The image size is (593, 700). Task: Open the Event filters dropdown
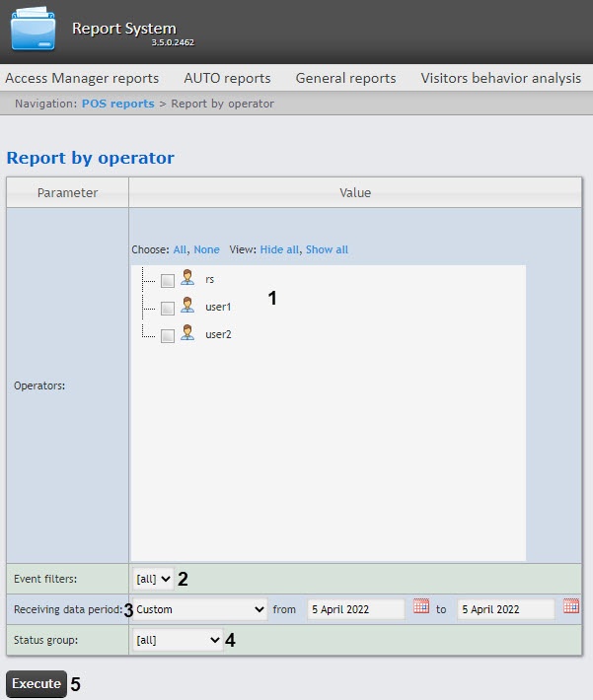point(153,579)
